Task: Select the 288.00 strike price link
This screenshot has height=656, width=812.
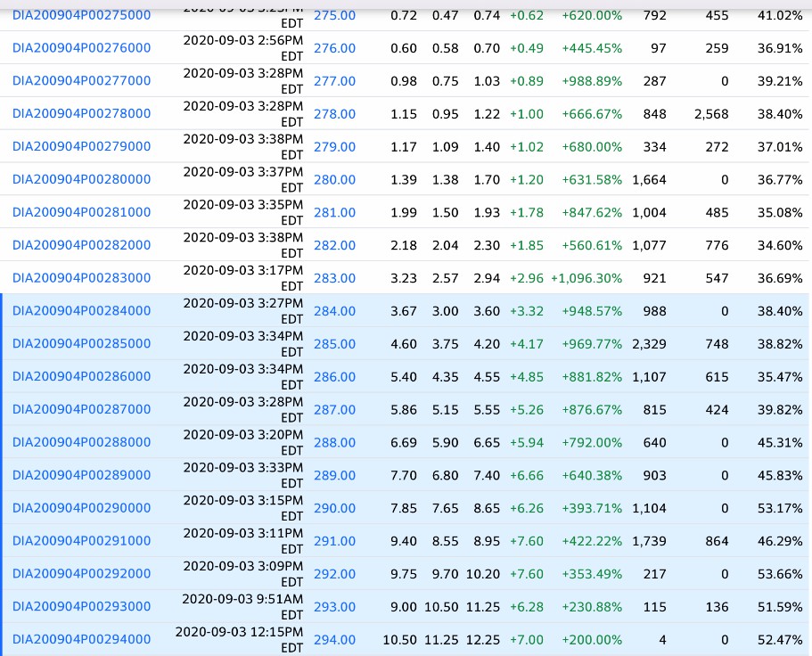Action: 334,443
